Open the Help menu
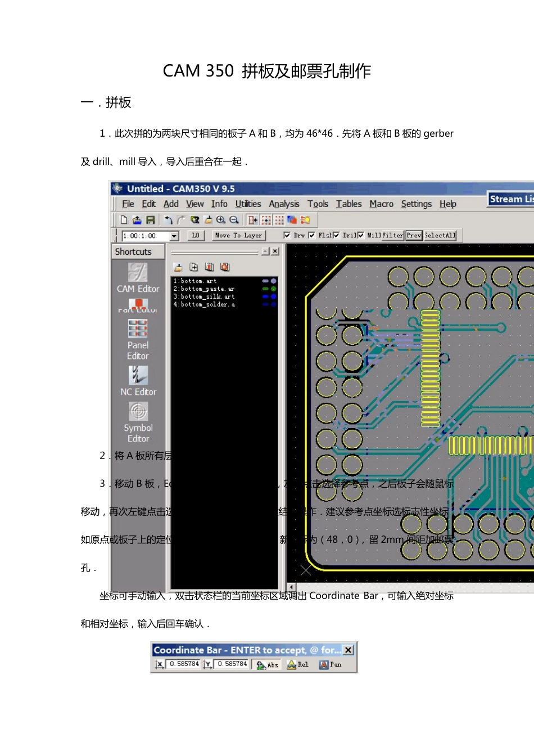This screenshot has height=756, width=534. click(447, 204)
